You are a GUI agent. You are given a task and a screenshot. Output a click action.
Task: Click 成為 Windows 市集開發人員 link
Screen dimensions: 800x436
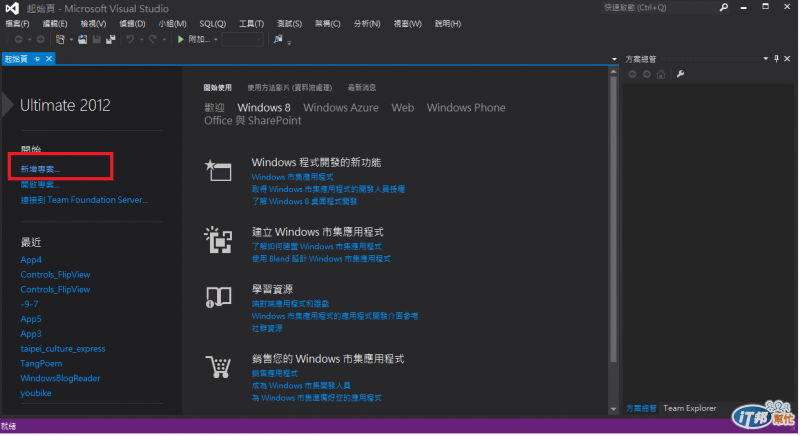(x=301, y=386)
